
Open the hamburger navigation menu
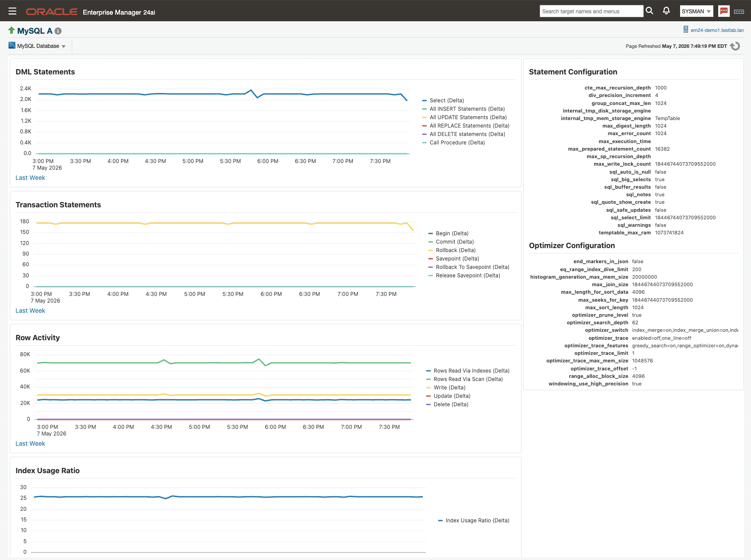coord(12,11)
